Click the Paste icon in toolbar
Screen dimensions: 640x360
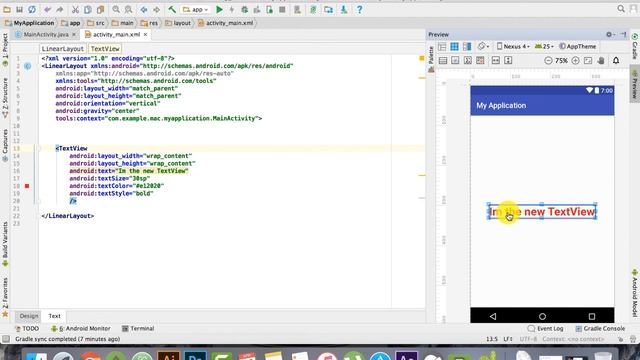tap(100, 9)
